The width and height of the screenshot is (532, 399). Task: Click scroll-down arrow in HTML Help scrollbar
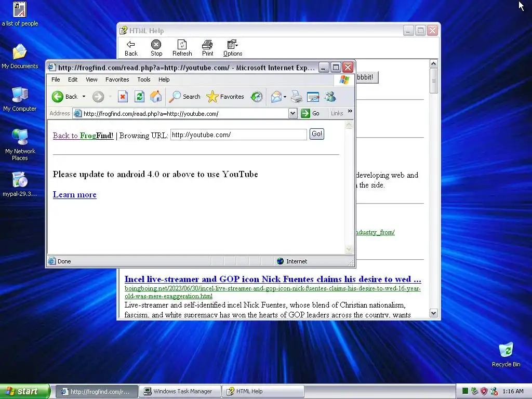coord(434,313)
